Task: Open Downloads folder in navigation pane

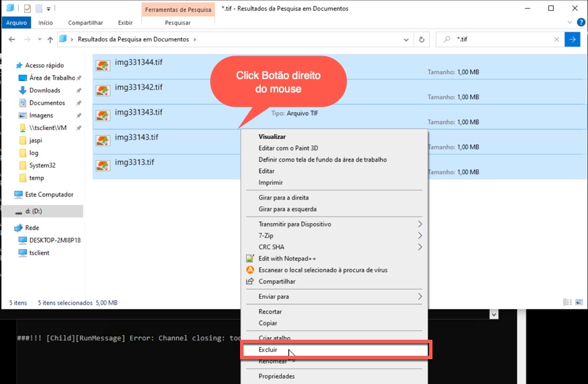Action: click(45, 90)
